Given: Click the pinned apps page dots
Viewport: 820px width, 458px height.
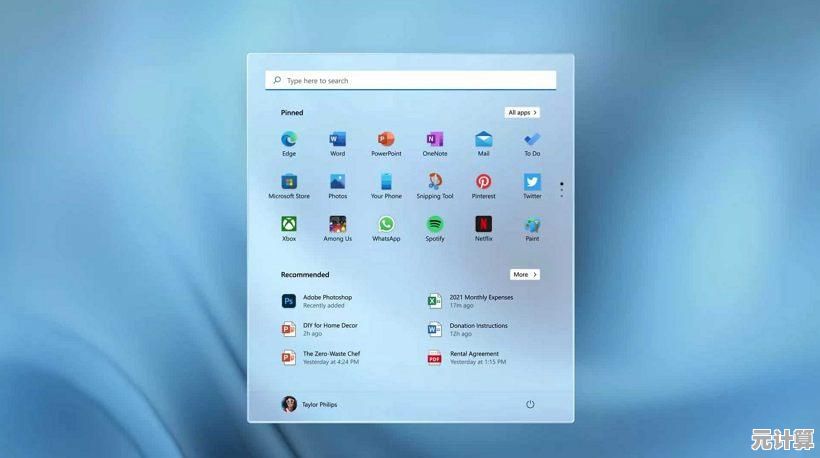Looking at the screenshot, I should click(561, 189).
